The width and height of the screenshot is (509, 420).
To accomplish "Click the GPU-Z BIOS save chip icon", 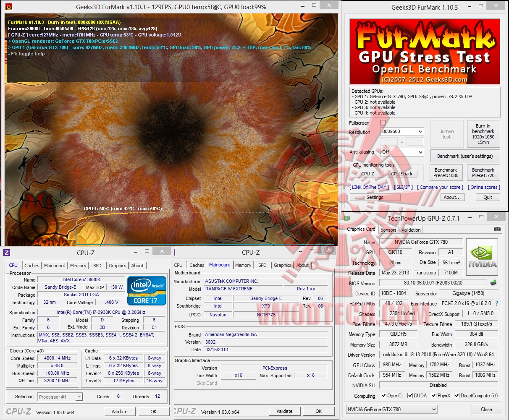I will (x=493, y=283).
